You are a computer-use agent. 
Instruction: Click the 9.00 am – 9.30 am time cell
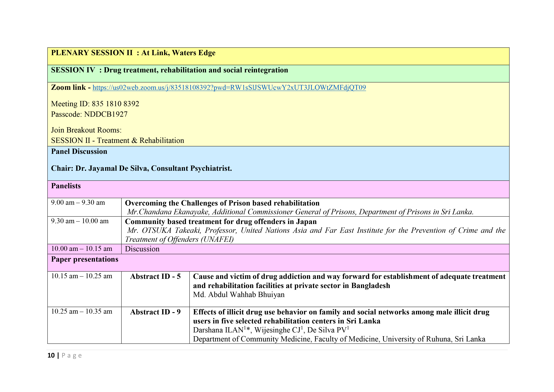point(78,203)
